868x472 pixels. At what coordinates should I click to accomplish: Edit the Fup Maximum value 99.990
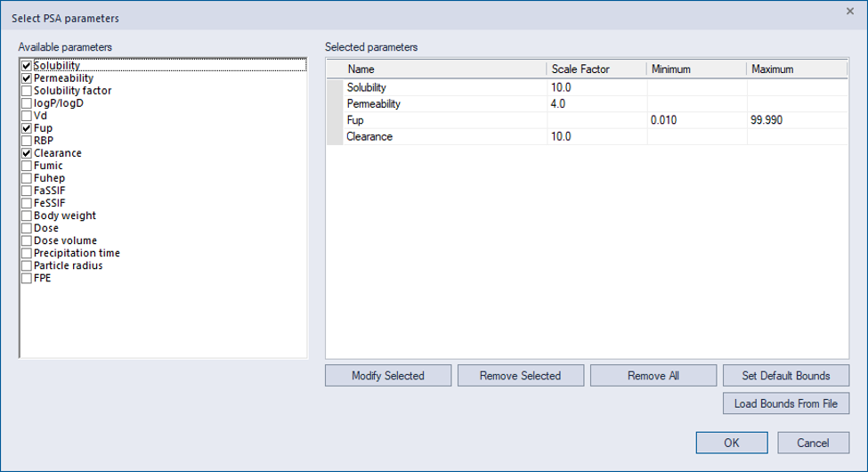[x=797, y=120]
